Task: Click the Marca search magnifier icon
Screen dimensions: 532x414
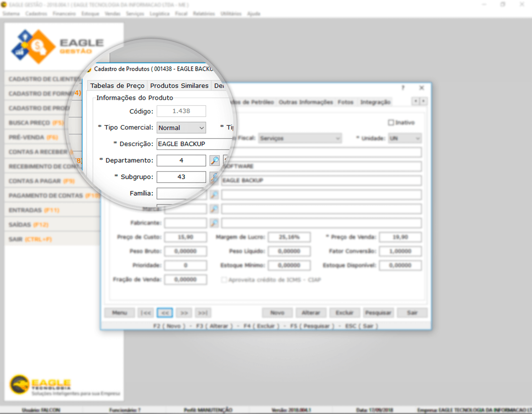Action: (x=214, y=209)
